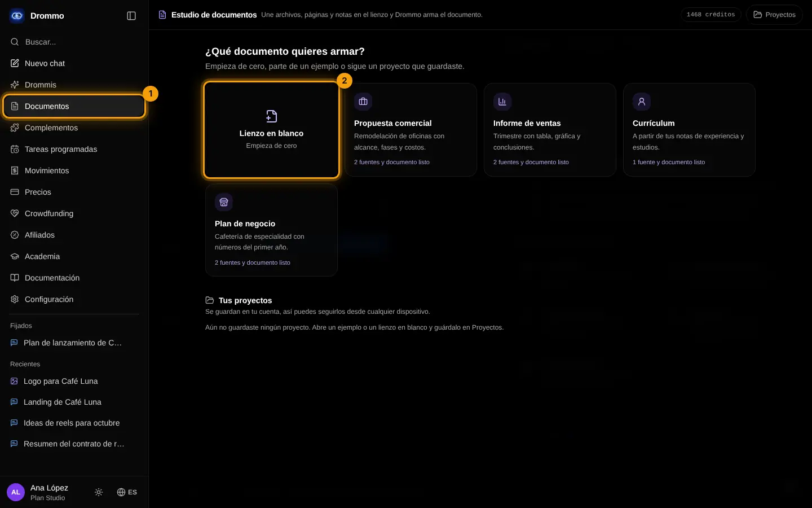Viewport: 812px width, 508px height.
Task: Collapse the sidebar with the panel icon
Action: [131, 16]
